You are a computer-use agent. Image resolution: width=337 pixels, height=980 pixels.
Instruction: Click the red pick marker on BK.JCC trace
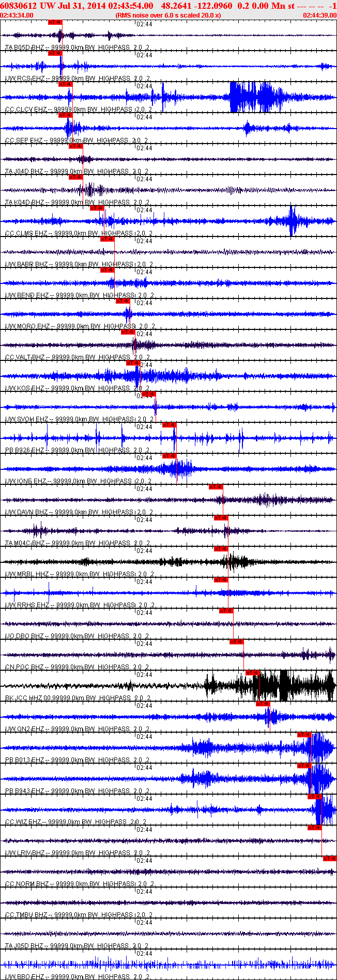(253, 673)
